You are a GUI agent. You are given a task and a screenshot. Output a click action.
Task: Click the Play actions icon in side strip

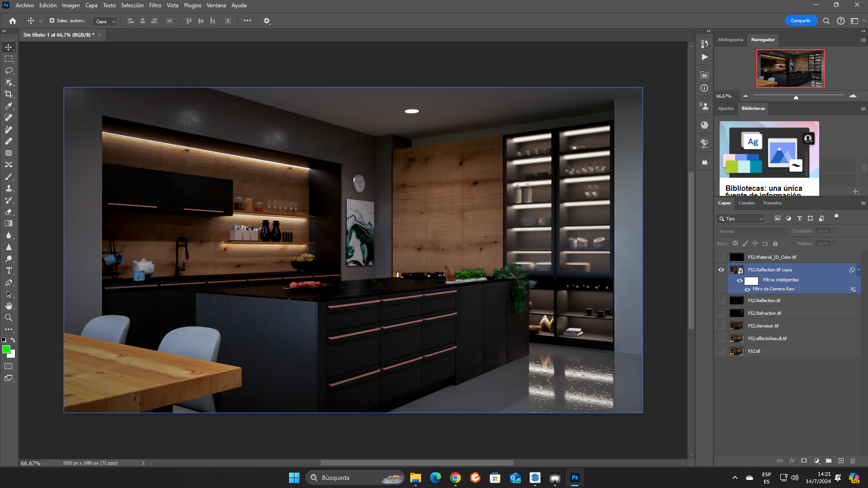tap(705, 57)
